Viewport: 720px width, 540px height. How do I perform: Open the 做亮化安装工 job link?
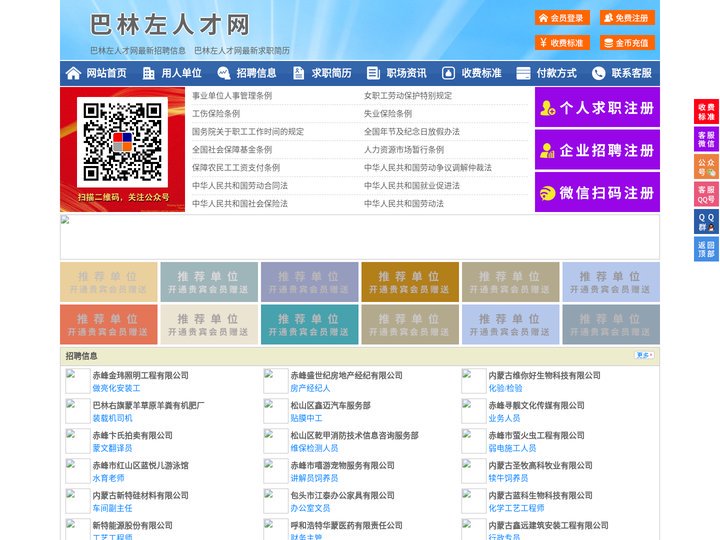[x=117, y=388]
